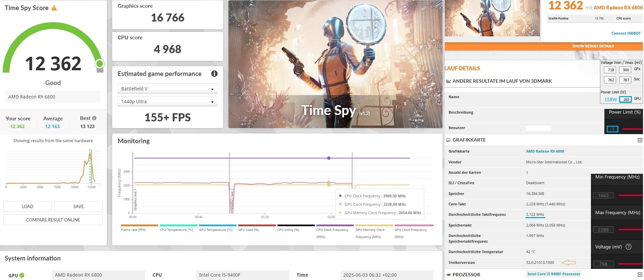644x280 pixels.
Task: Click the Voltage help question mark icon
Action: 629,247
